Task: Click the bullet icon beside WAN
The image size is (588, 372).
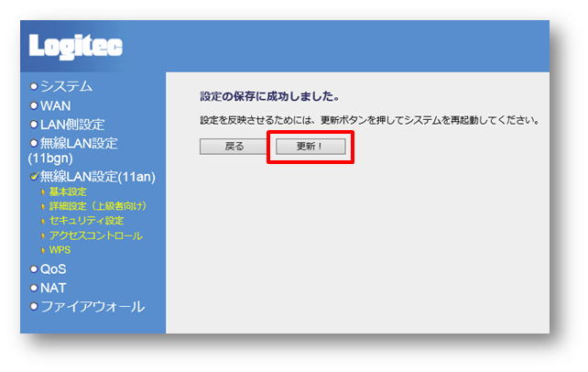Action: click(34, 105)
